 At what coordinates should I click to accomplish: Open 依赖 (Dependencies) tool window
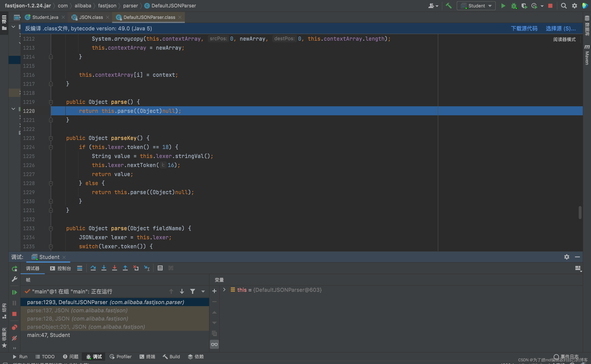coord(196,357)
